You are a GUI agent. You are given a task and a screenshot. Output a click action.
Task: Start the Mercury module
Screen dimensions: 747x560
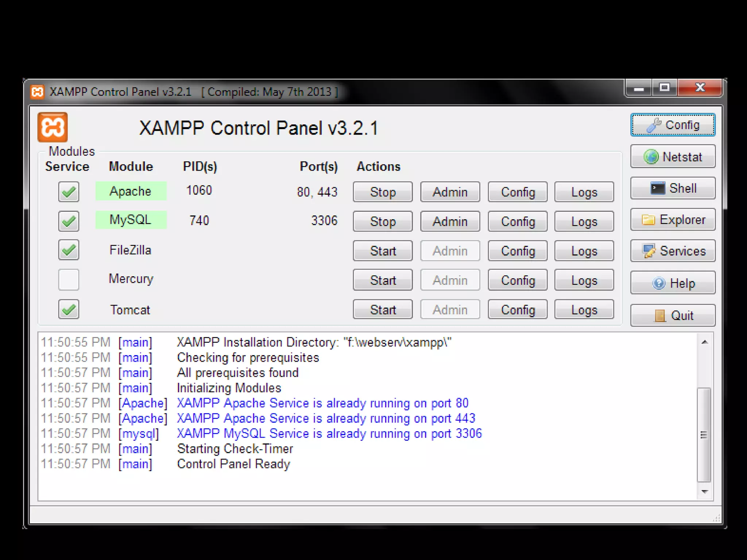[x=383, y=280]
